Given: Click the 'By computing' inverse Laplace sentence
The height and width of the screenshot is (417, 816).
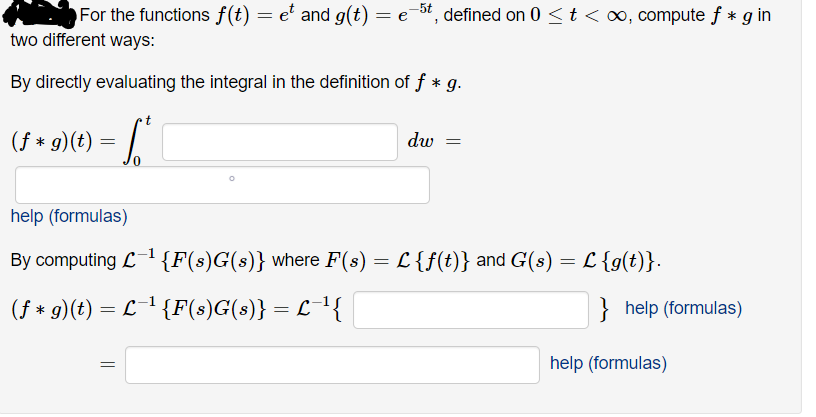Looking at the screenshot, I should coord(336,259).
